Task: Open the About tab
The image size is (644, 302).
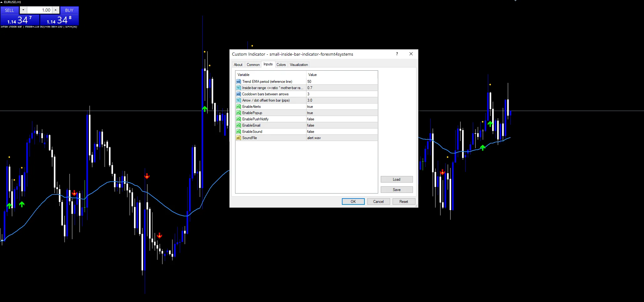Action: (238, 65)
